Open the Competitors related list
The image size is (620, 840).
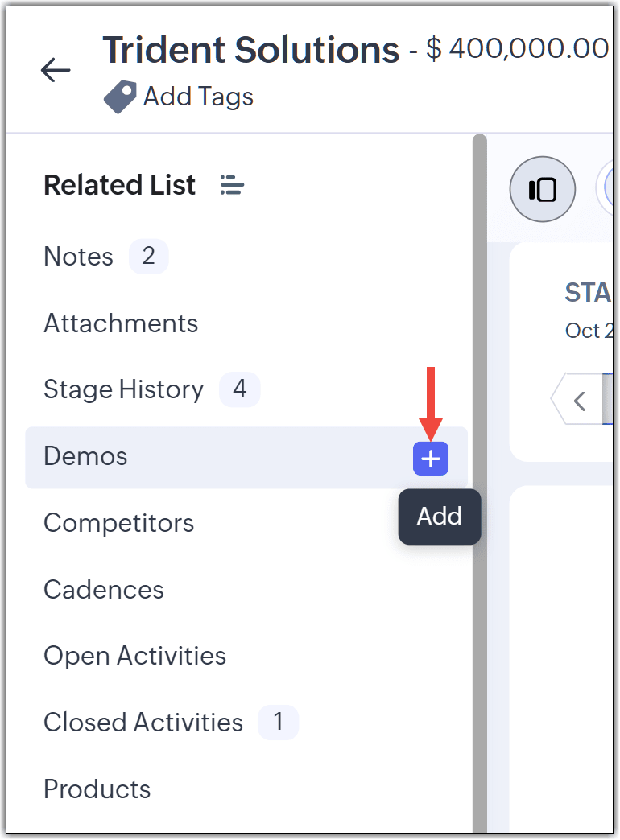click(x=119, y=523)
